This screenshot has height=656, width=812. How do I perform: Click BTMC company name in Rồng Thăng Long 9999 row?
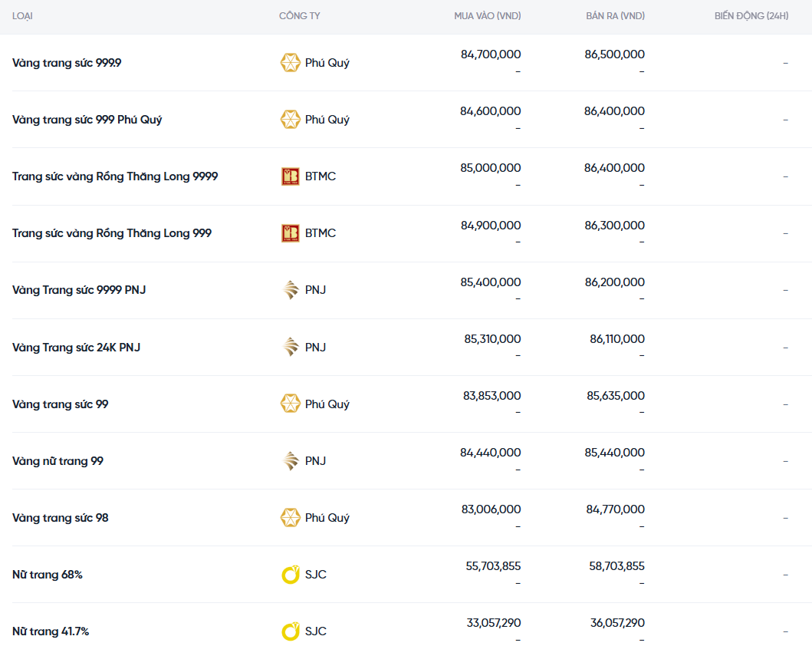320,176
